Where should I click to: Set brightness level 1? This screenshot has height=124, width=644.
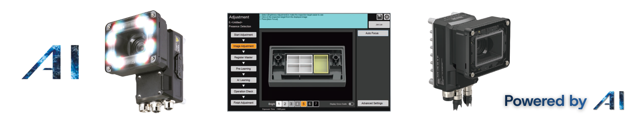(x=279, y=104)
